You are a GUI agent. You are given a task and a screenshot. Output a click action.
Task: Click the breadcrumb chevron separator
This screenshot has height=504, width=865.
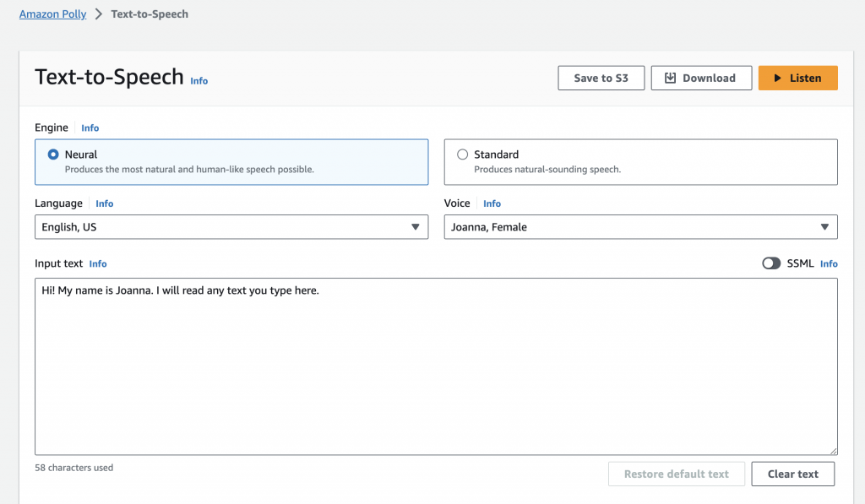tap(99, 14)
